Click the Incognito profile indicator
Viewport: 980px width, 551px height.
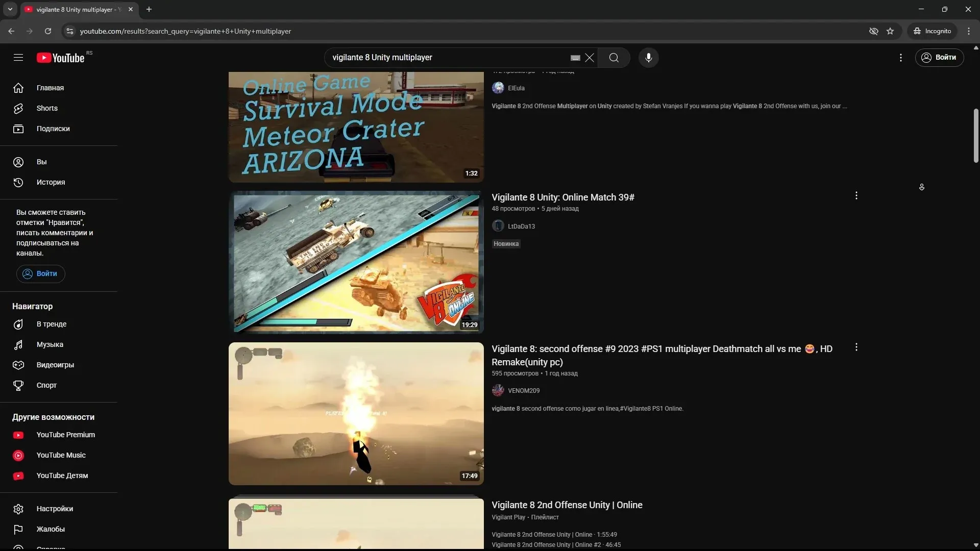click(x=932, y=31)
